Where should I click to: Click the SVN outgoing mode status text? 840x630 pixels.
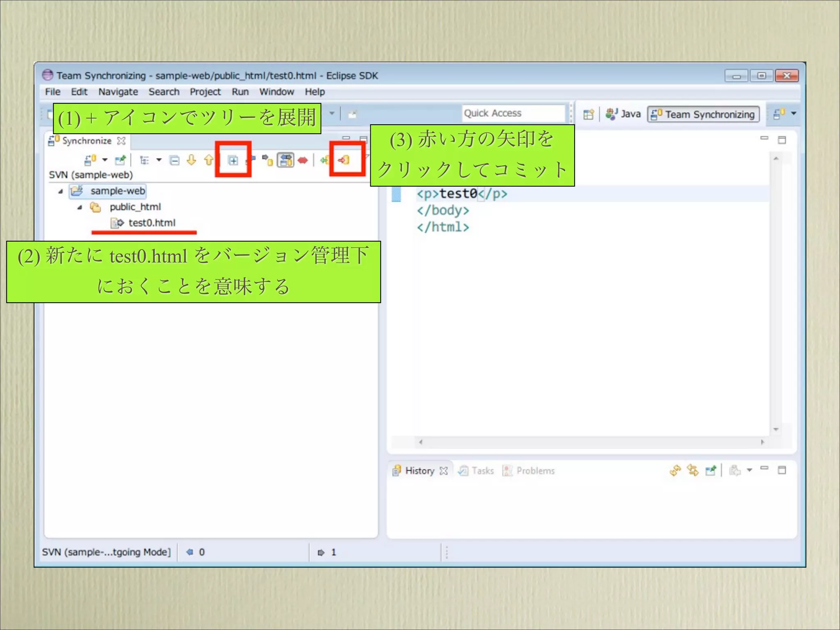[x=106, y=552]
